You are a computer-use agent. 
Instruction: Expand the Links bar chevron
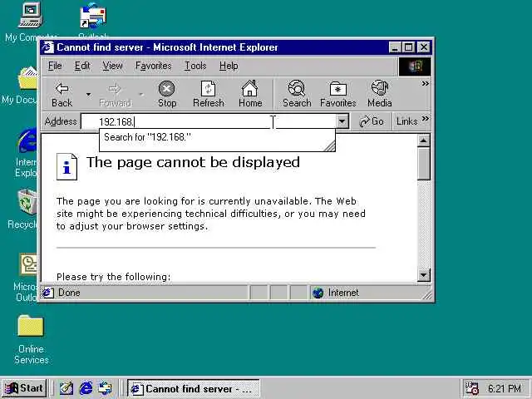425,119
